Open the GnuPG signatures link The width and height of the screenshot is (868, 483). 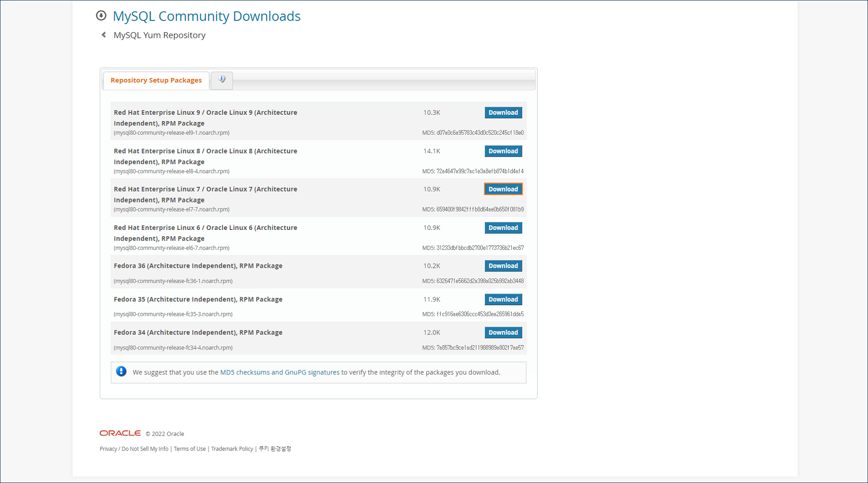(x=312, y=373)
